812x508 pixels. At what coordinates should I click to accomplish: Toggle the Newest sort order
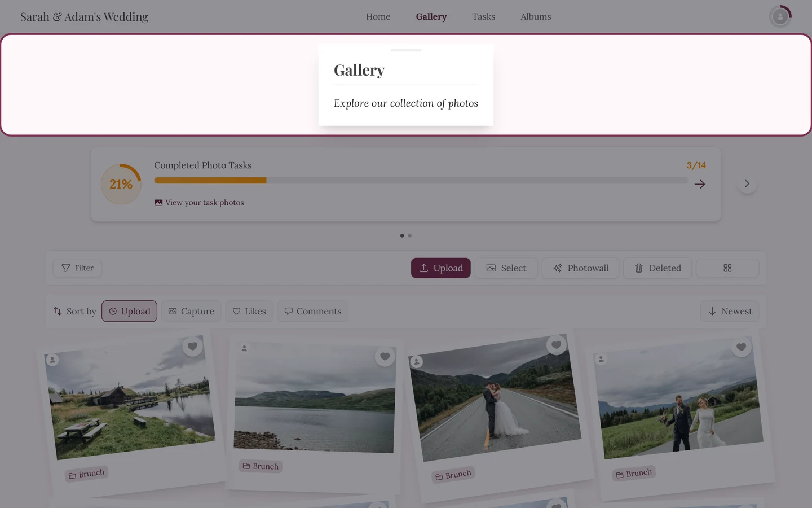tap(730, 311)
